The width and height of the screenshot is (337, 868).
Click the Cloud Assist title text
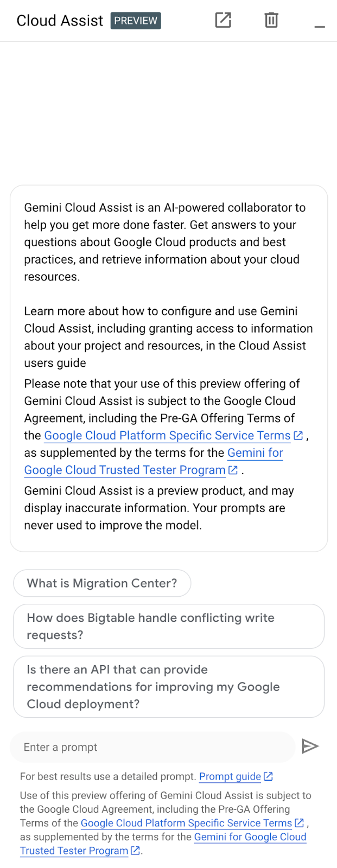point(59,20)
